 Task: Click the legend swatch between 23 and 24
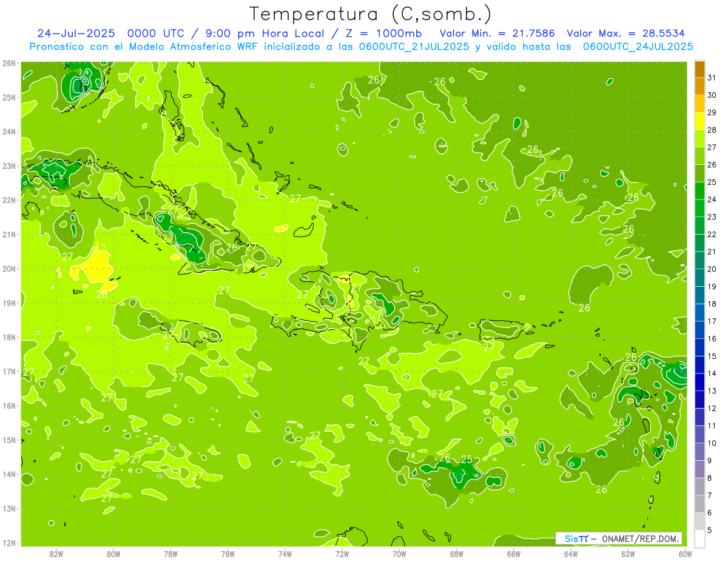[700, 208]
